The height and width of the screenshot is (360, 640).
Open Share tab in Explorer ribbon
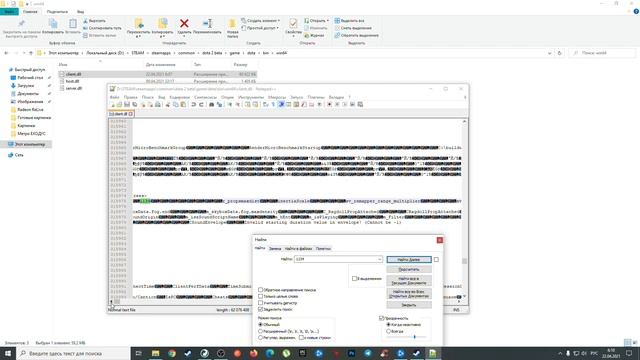(x=57, y=11)
